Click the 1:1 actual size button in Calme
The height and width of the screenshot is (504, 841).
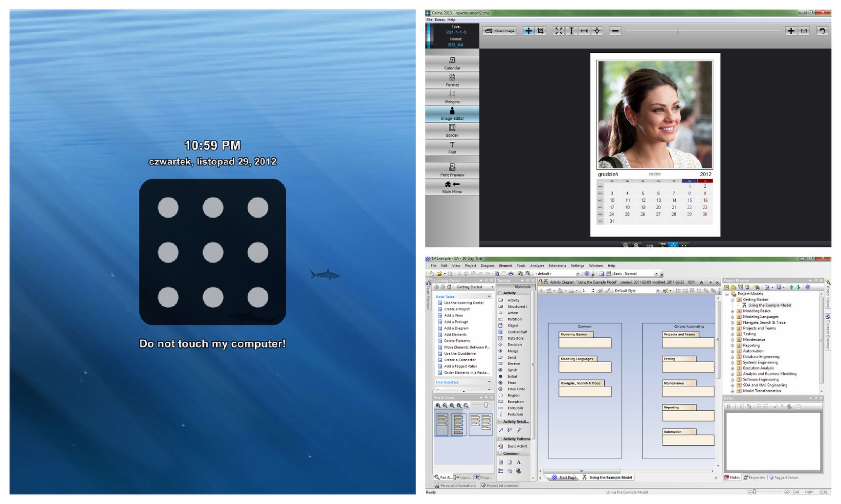pos(804,31)
